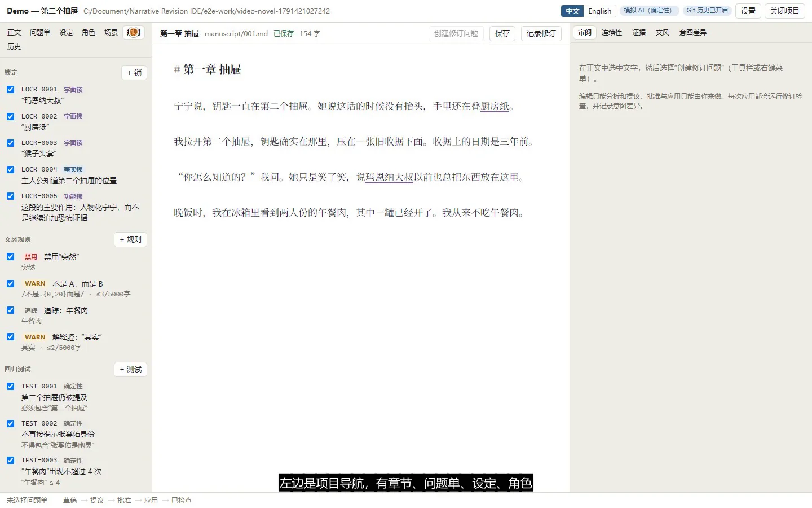Toggle the "不是 A，而是 B" rule checkbox

[x=10, y=283]
